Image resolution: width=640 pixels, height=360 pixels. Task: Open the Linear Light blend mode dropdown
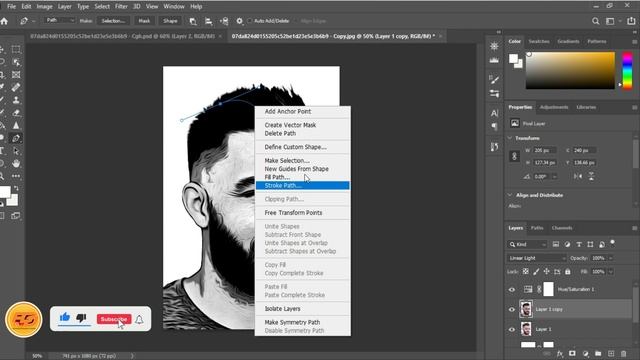tap(537, 258)
